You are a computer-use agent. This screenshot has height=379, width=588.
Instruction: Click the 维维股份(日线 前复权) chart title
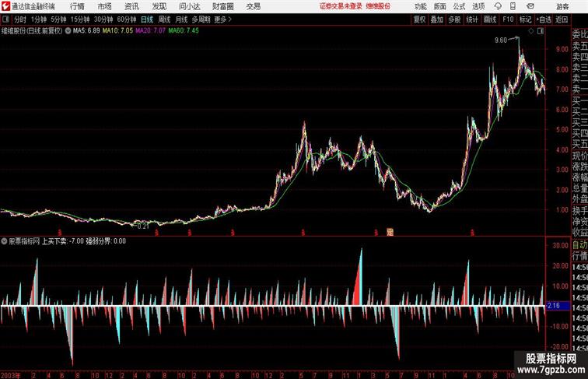click(32, 31)
